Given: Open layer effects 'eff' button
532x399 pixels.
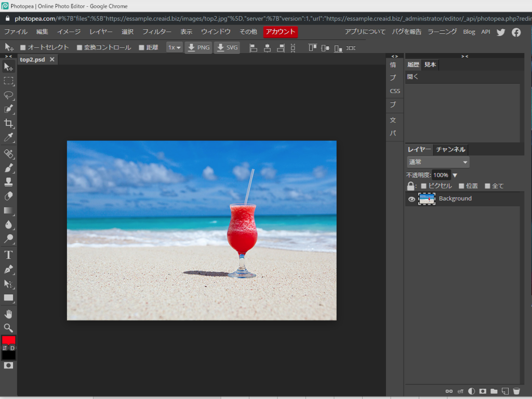Looking at the screenshot, I should (460, 391).
